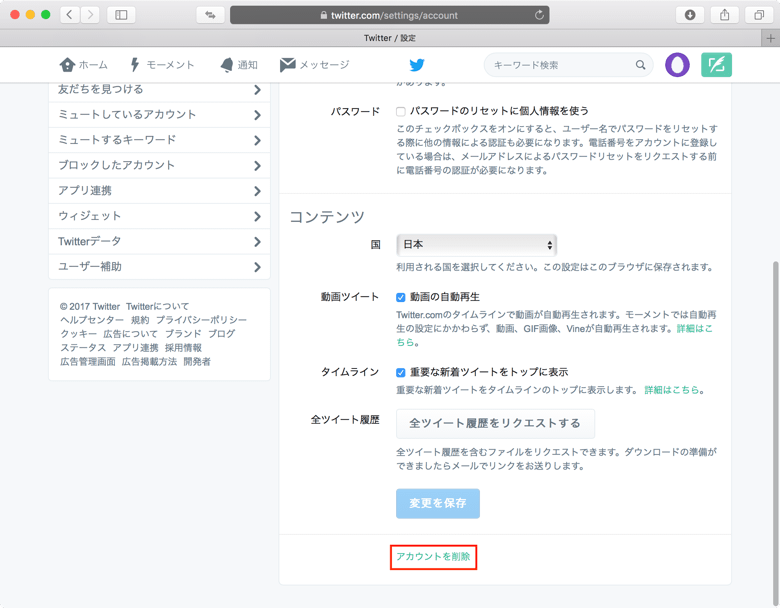780x608 pixels.
Task: Click アカウントを削除 link
Action: pos(433,556)
